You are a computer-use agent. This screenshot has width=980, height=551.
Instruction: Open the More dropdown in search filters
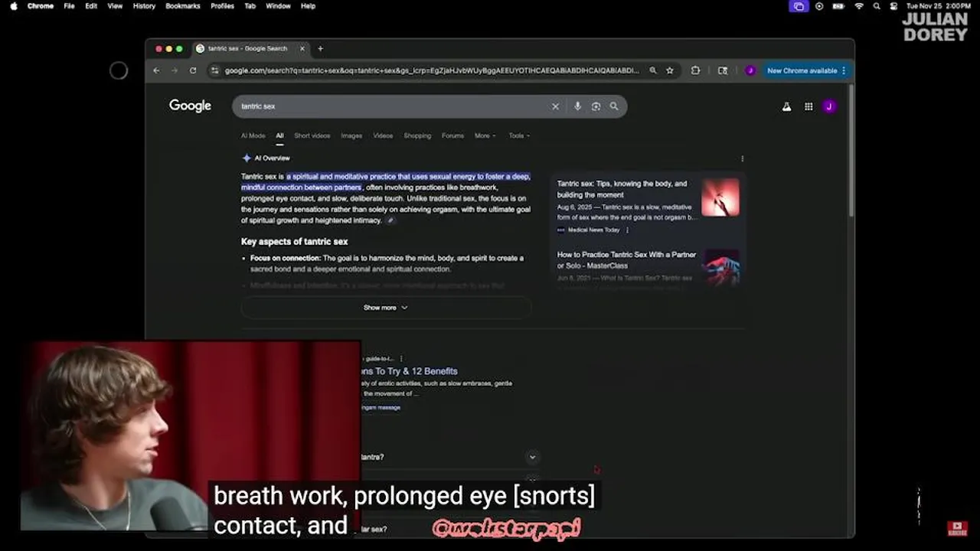(x=485, y=135)
